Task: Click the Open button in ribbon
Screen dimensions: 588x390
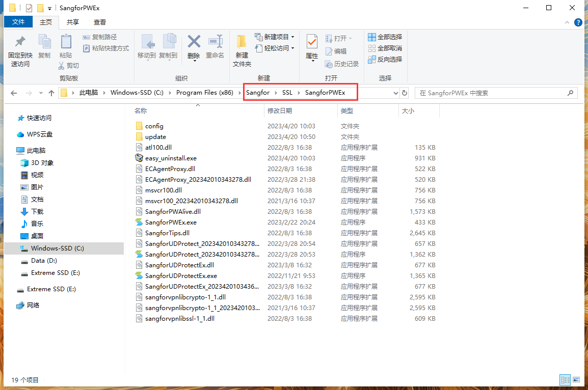Action: click(x=339, y=38)
